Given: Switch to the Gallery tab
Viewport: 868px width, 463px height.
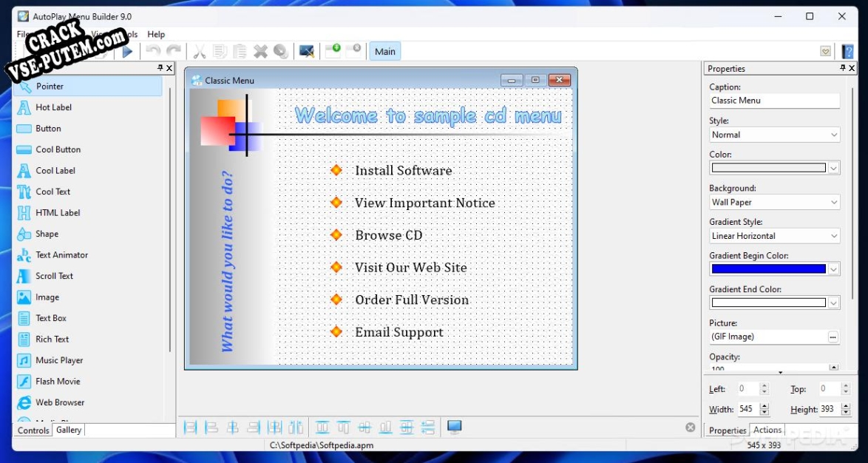Looking at the screenshot, I should click(x=69, y=430).
